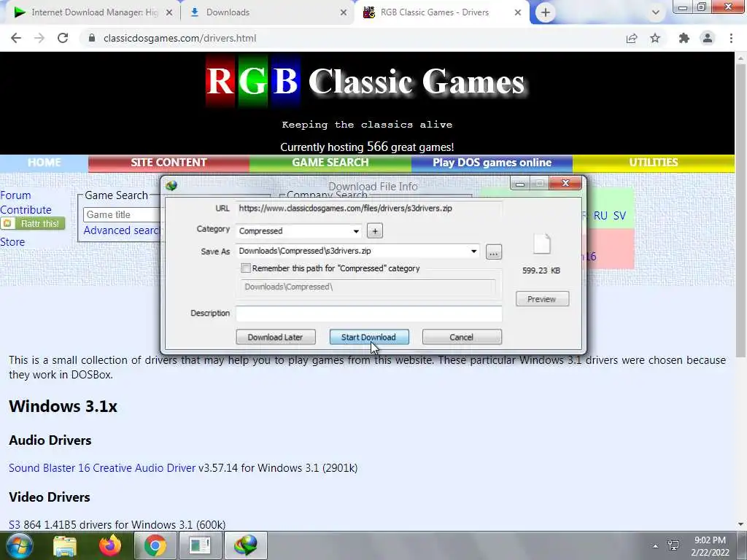Switch language to RU

(600, 216)
